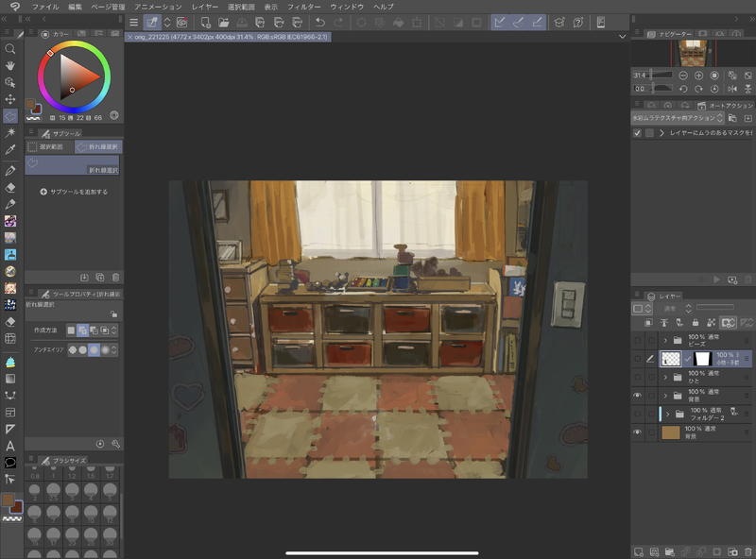Open the ファイル menu
Image resolution: width=756 pixels, height=559 pixels.
pos(45,7)
